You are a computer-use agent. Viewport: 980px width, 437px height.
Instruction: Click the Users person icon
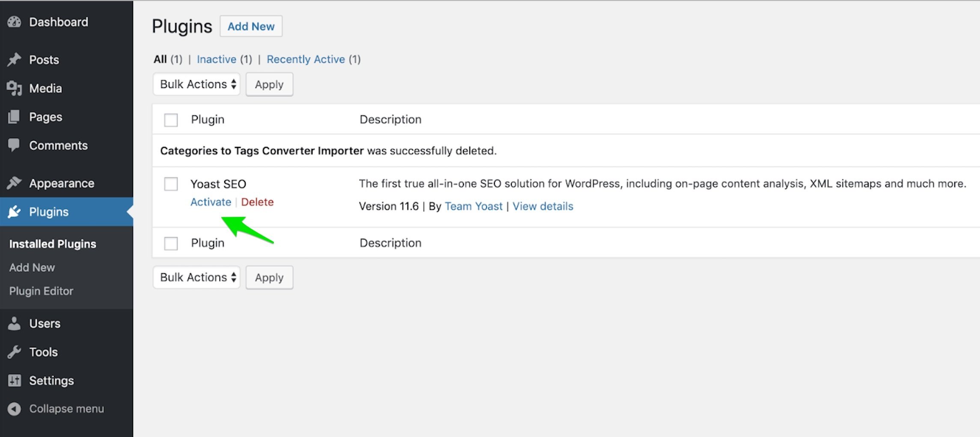click(14, 323)
